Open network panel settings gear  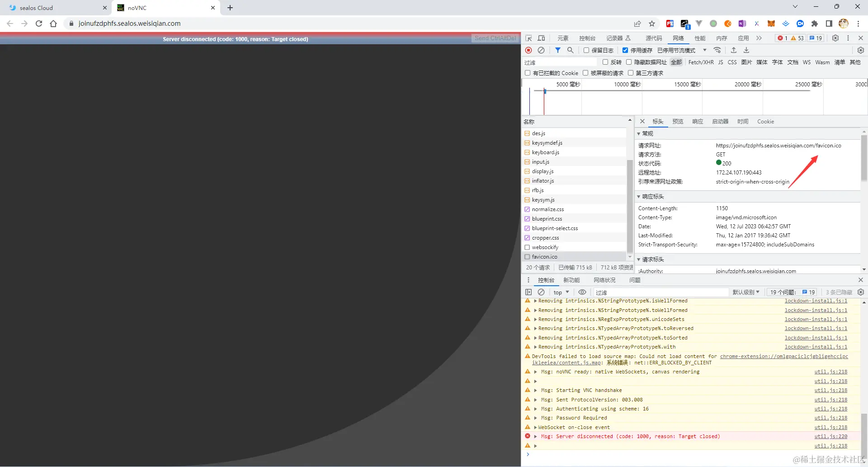(861, 50)
